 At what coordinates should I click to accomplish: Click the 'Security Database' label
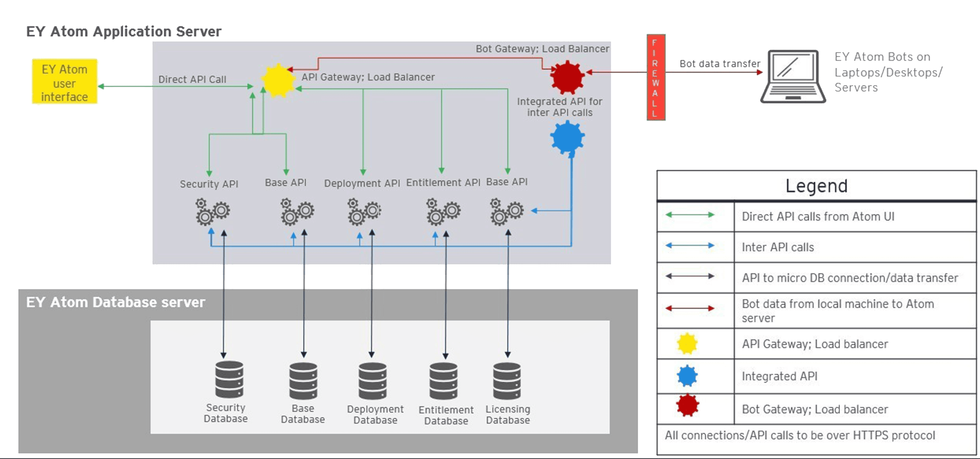coord(226,413)
